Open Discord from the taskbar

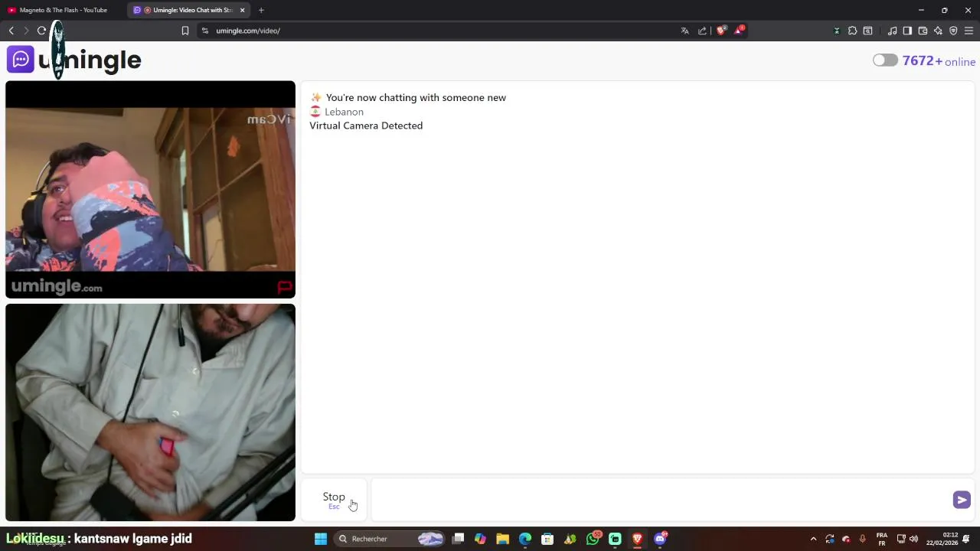pos(660,539)
